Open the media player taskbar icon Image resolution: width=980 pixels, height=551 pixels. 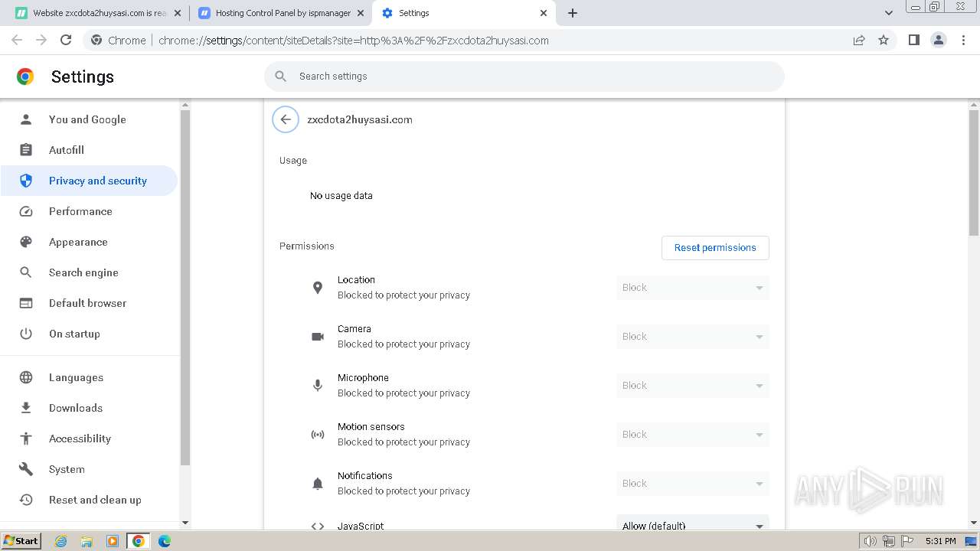tap(113, 541)
